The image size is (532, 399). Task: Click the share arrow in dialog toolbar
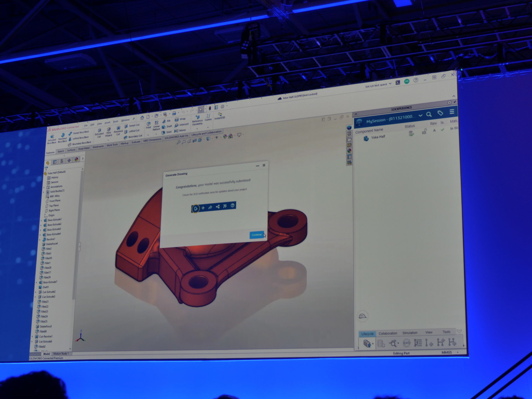point(210,207)
